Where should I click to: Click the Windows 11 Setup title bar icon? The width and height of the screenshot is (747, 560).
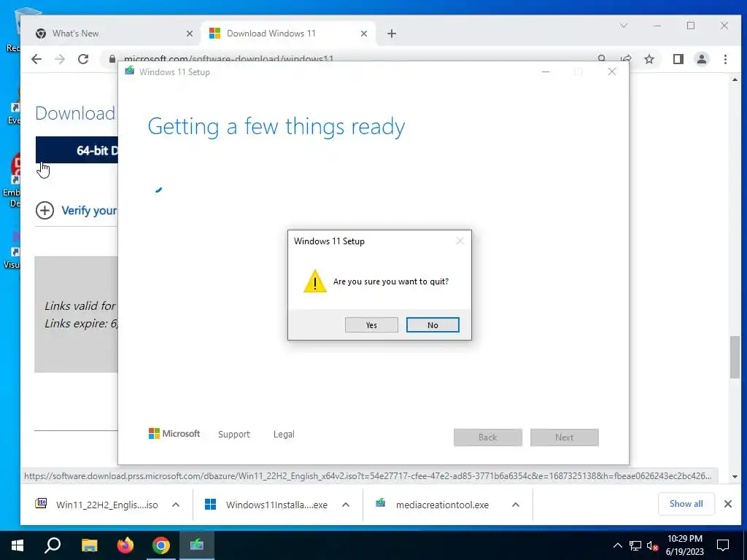click(x=130, y=71)
